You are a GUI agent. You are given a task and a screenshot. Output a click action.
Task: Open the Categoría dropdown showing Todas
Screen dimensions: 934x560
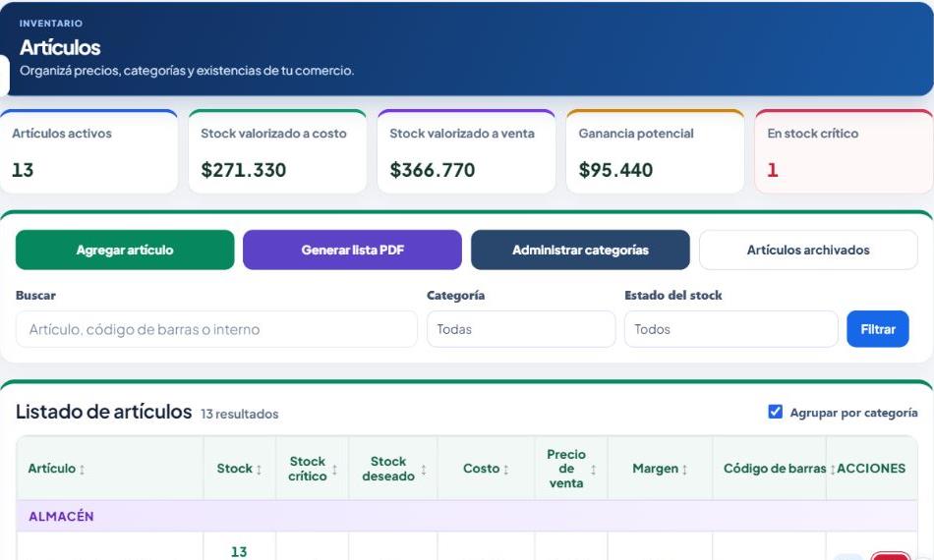(521, 329)
